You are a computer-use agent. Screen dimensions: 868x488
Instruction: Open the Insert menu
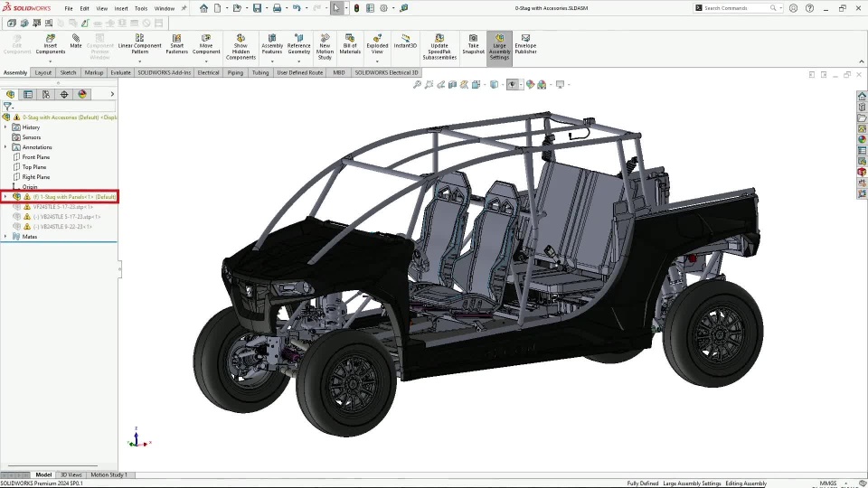(x=120, y=8)
